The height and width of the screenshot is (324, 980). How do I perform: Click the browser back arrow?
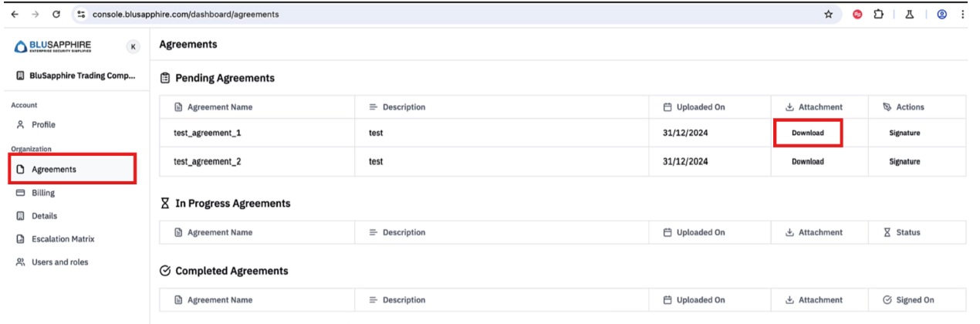15,14
